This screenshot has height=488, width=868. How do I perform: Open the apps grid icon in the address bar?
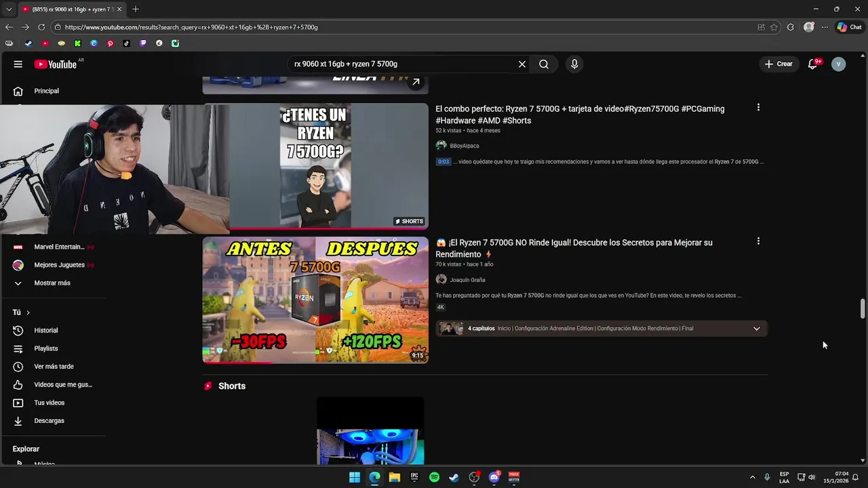point(761,27)
